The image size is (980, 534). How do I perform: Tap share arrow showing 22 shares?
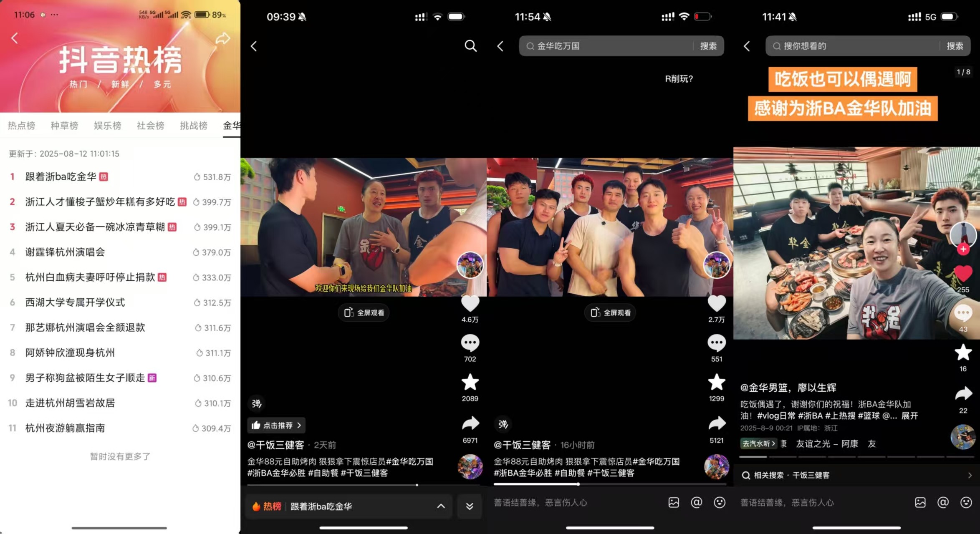(963, 393)
